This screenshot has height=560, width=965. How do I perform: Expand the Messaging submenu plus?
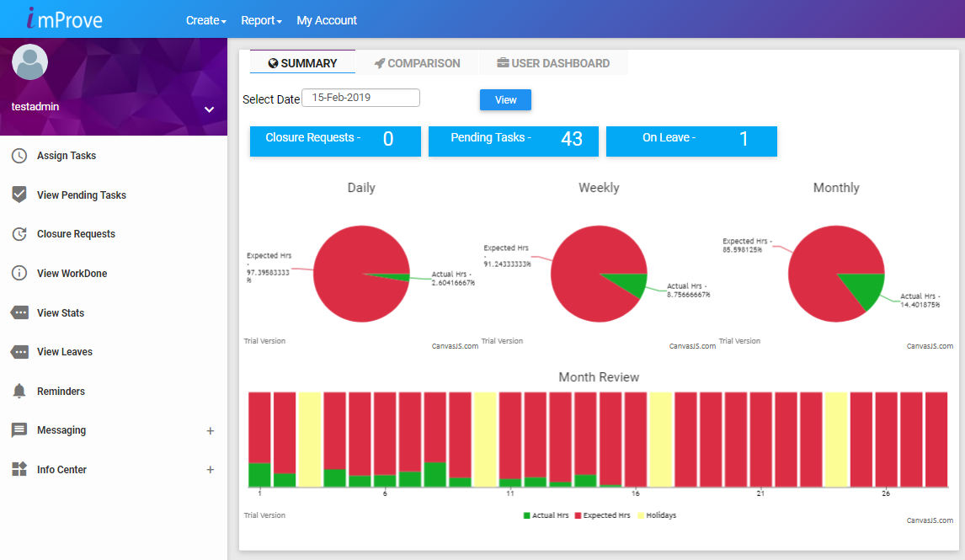211,431
